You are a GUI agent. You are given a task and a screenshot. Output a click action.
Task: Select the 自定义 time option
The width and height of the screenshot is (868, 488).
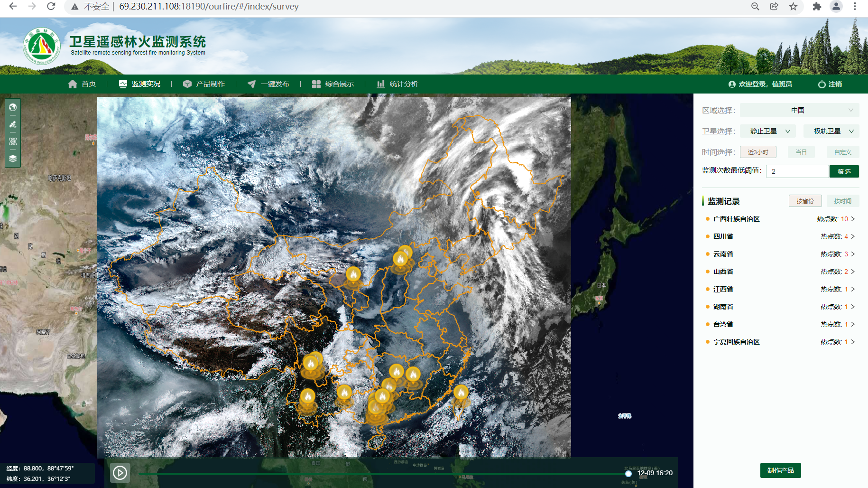point(843,152)
